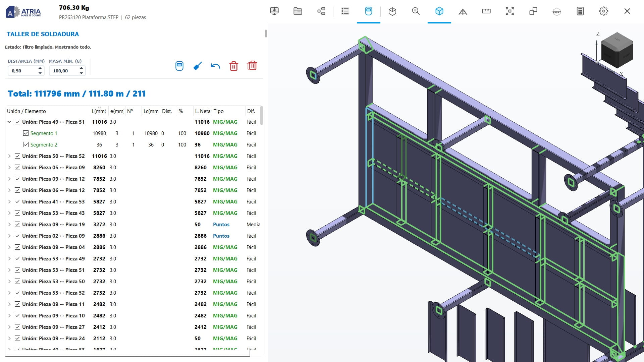
Task: Uncheck Segmento 1 checkbox
Action: click(x=26, y=133)
